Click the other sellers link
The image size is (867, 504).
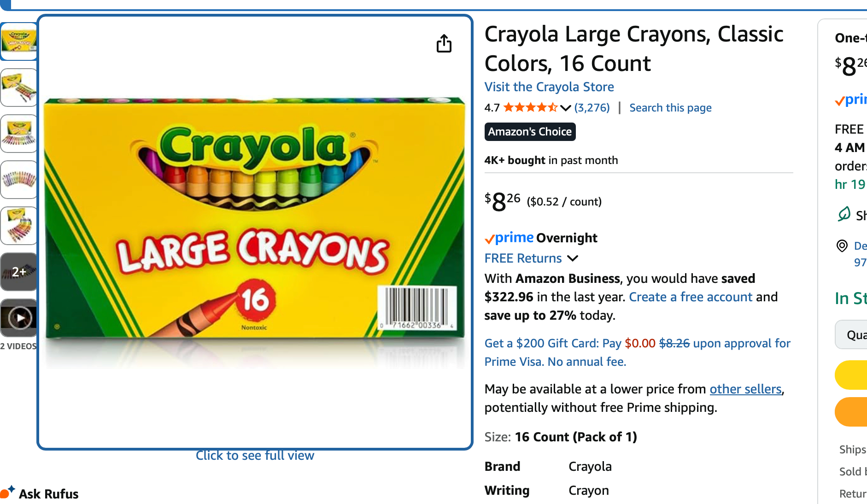pos(745,389)
